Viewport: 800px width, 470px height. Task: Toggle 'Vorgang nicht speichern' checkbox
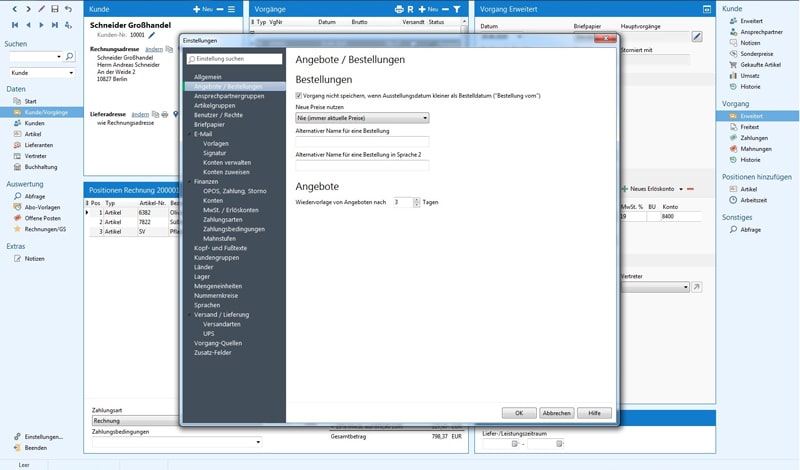point(299,95)
